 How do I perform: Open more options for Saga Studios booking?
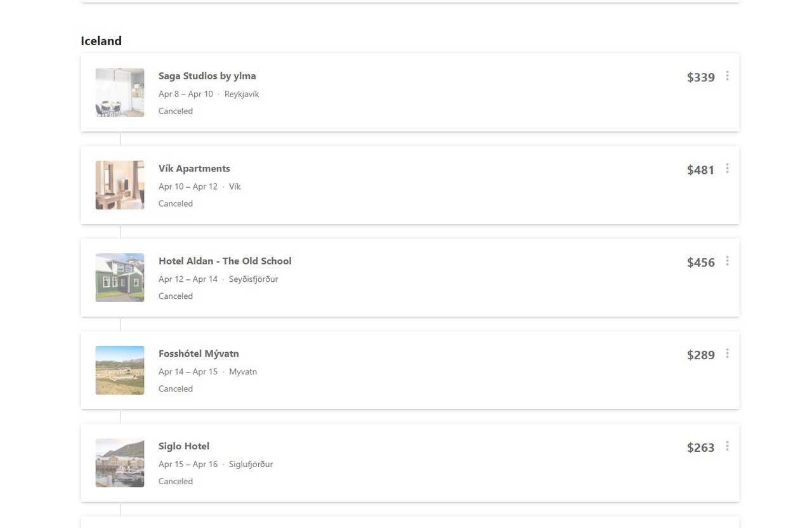click(727, 76)
